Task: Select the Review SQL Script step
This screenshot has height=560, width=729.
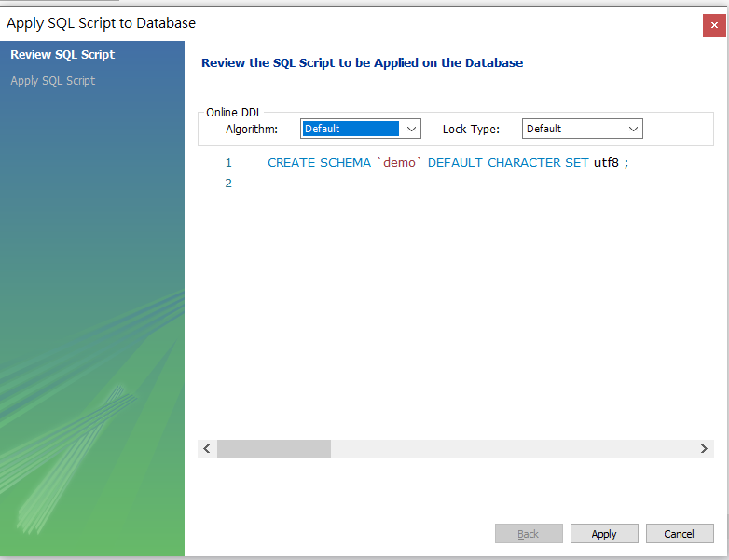Action: [62, 54]
